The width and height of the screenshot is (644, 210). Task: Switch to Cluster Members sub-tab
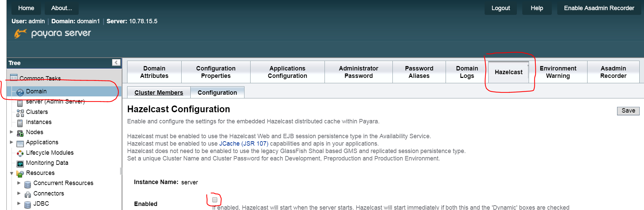pyautogui.click(x=159, y=92)
